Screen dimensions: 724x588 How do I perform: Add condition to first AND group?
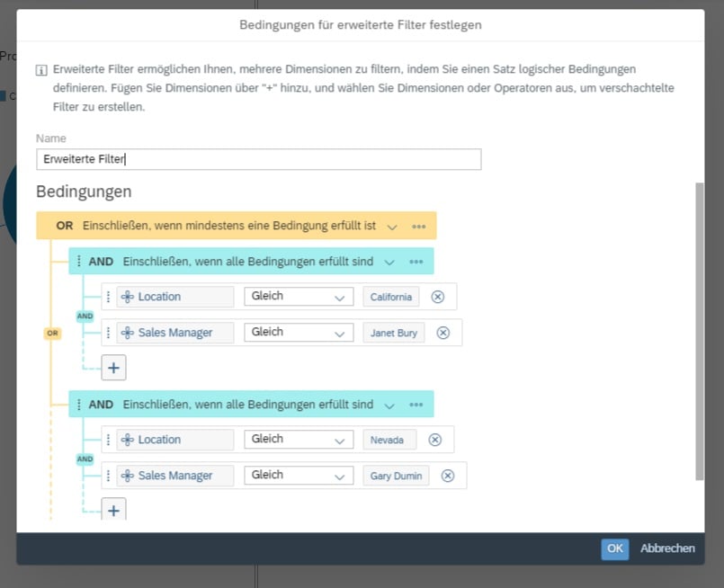[x=113, y=368]
